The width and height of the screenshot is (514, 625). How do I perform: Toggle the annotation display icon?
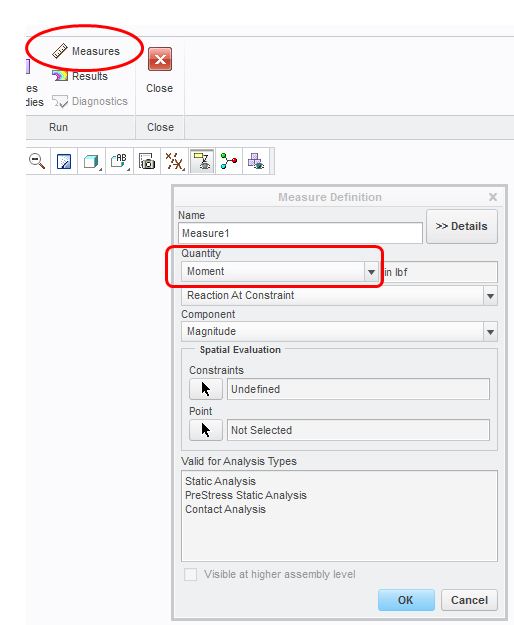(x=202, y=161)
